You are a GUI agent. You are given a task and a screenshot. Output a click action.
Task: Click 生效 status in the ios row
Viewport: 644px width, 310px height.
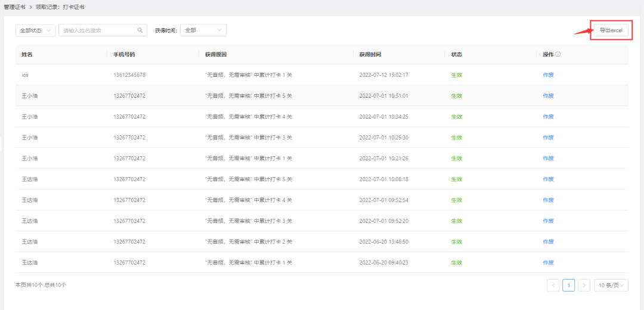tap(457, 75)
